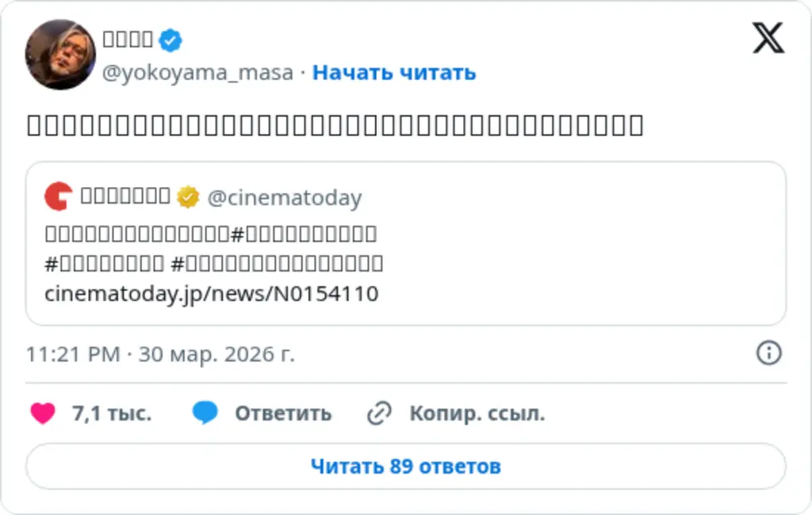Open the yokoyama_masa profile picture
This screenshot has width=812, height=515.
[60, 55]
